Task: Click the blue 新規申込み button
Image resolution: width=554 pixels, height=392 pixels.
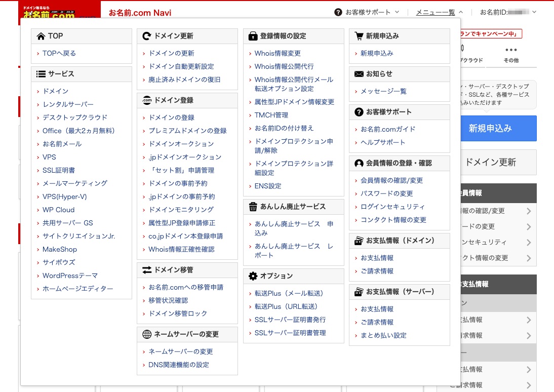Action: [498, 128]
